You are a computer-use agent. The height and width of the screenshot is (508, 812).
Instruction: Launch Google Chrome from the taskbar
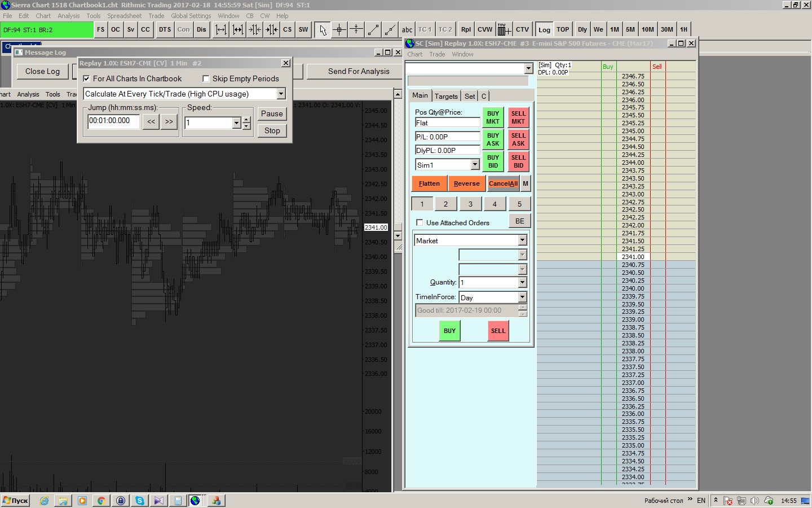tap(101, 501)
